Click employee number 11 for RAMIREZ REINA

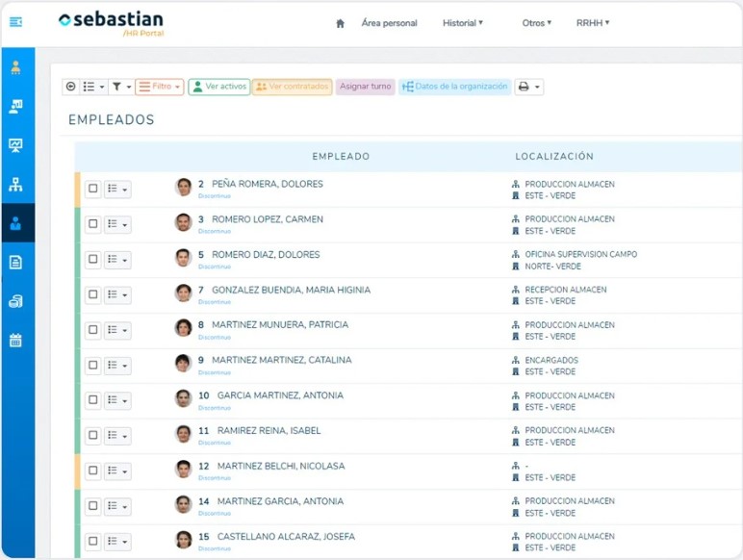pos(204,431)
